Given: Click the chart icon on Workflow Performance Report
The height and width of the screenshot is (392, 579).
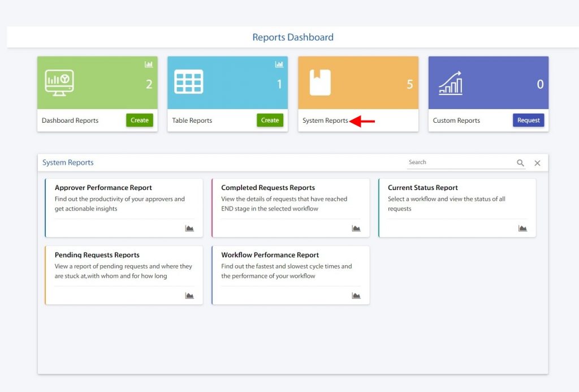Looking at the screenshot, I should click(356, 295).
